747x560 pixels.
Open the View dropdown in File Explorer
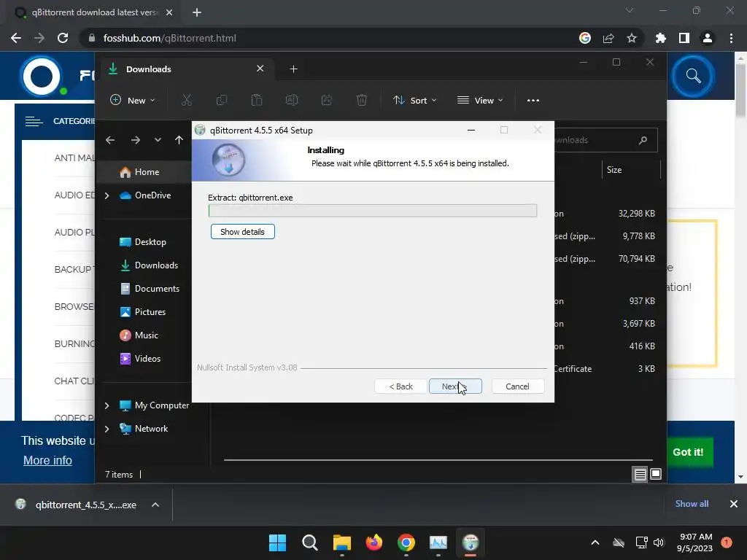coord(480,101)
